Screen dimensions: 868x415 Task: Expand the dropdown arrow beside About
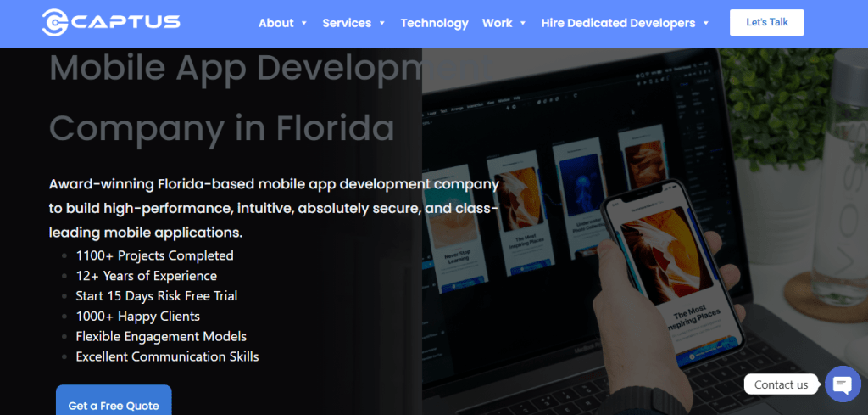(304, 24)
